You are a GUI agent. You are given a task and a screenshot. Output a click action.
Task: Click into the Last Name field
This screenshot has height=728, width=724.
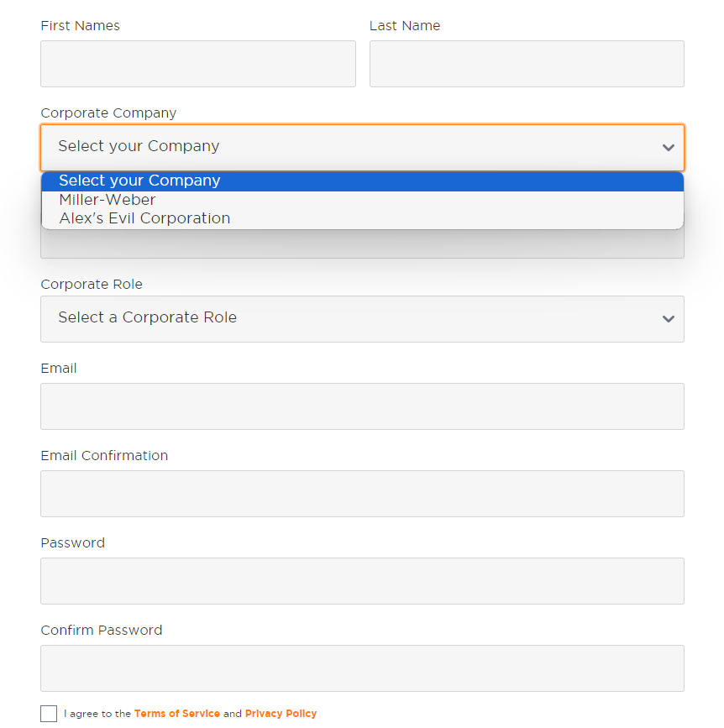(x=527, y=64)
